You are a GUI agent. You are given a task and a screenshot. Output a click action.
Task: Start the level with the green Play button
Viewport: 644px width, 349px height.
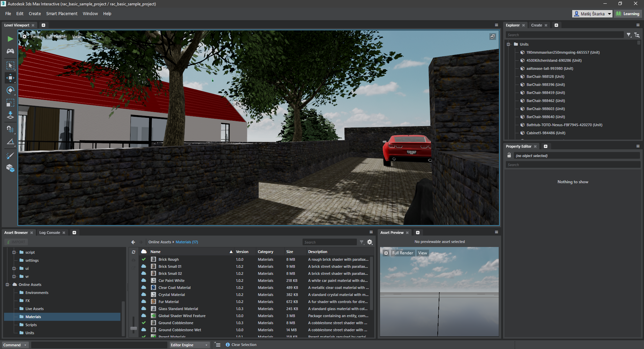click(10, 39)
